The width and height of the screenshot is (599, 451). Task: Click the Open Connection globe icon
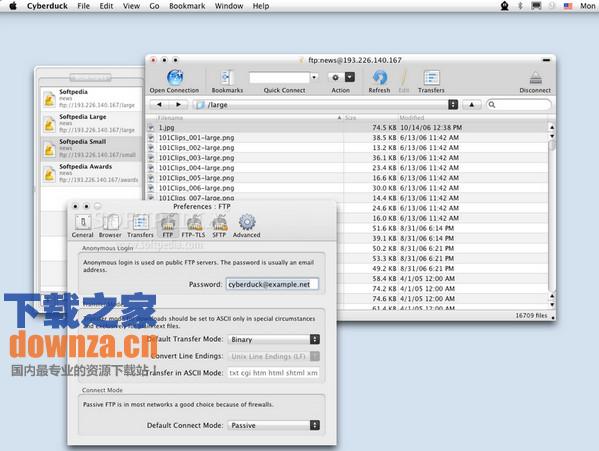(175, 78)
